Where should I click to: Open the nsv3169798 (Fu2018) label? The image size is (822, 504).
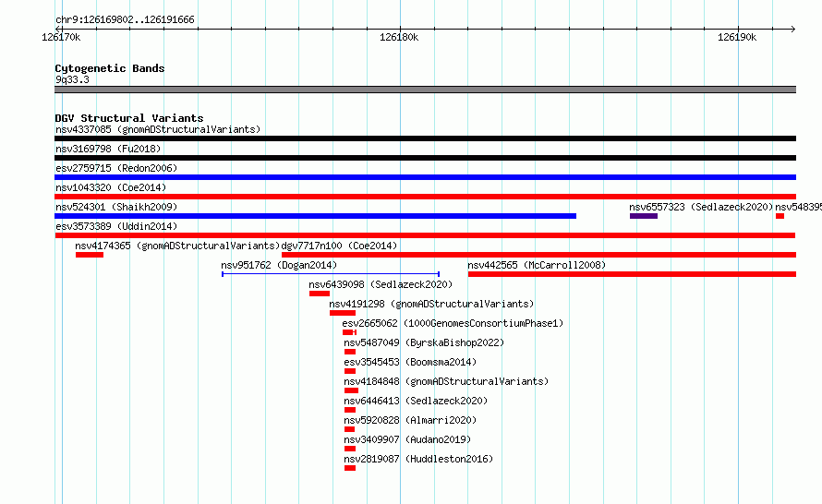tap(108, 149)
